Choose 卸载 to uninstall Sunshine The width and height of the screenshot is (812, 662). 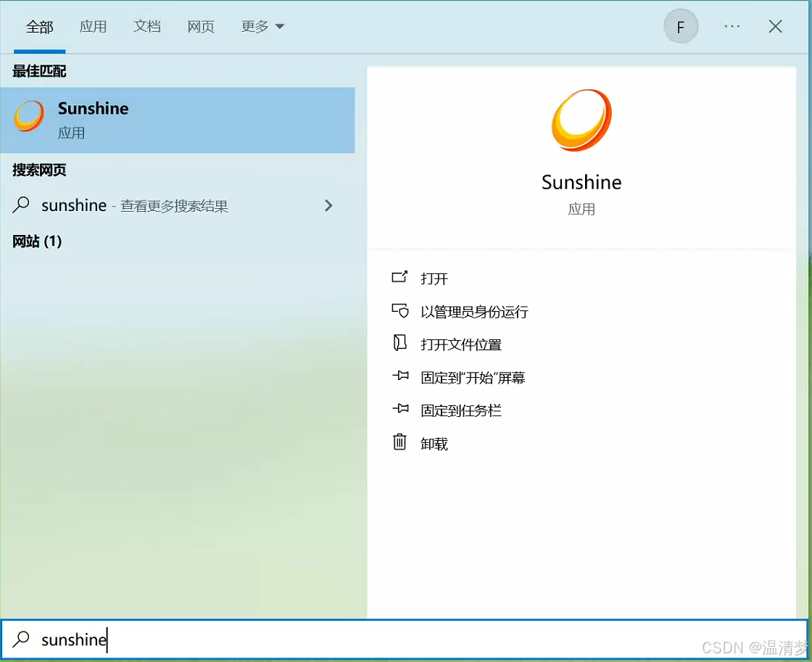click(x=434, y=444)
